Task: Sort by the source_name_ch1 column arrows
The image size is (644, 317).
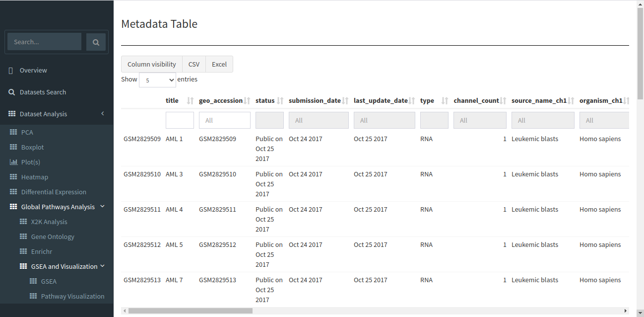Action: 571,101
